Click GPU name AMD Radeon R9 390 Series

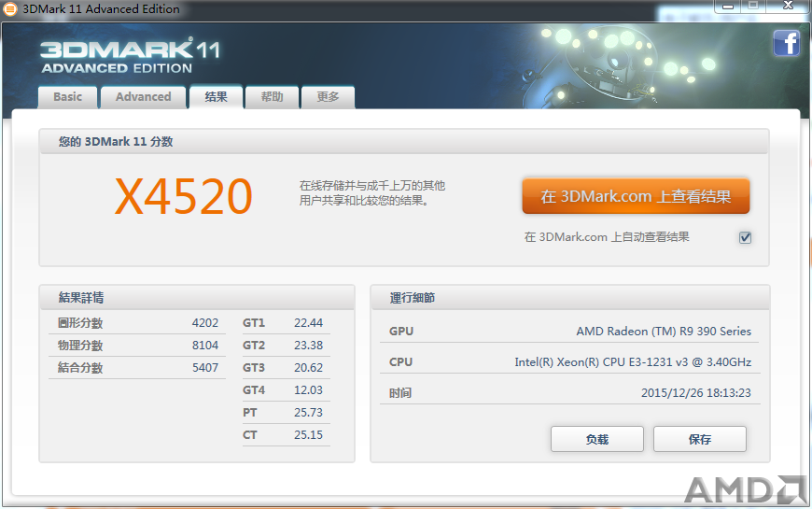point(664,332)
